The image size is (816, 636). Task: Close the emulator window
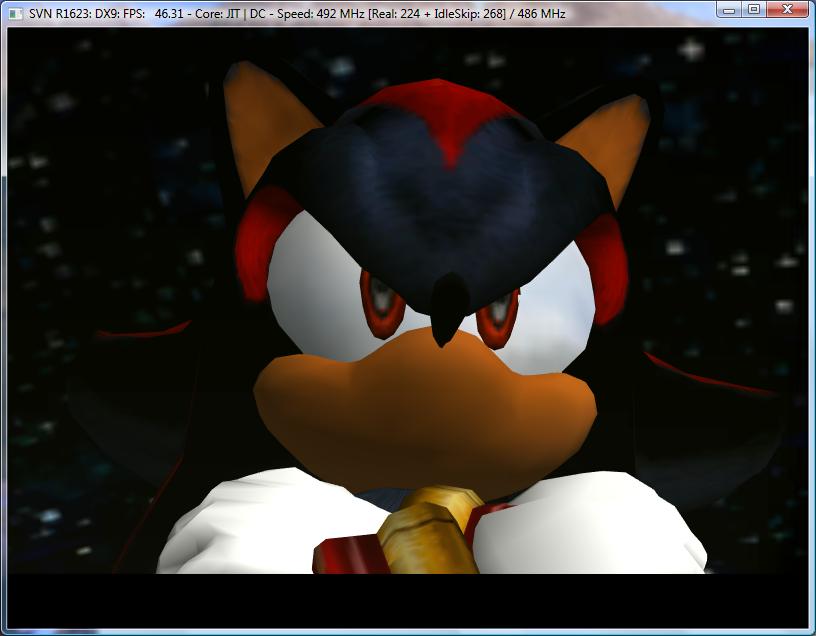tap(787, 9)
